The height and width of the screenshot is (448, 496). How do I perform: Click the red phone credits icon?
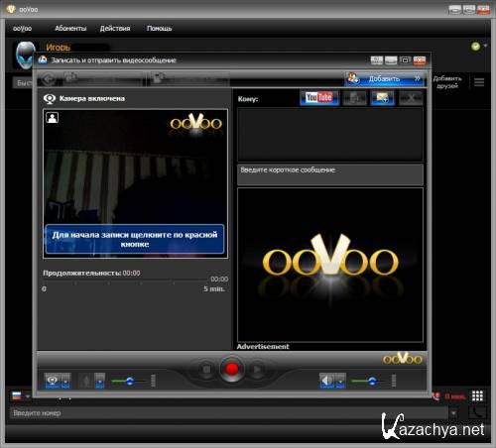tap(436, 396)
